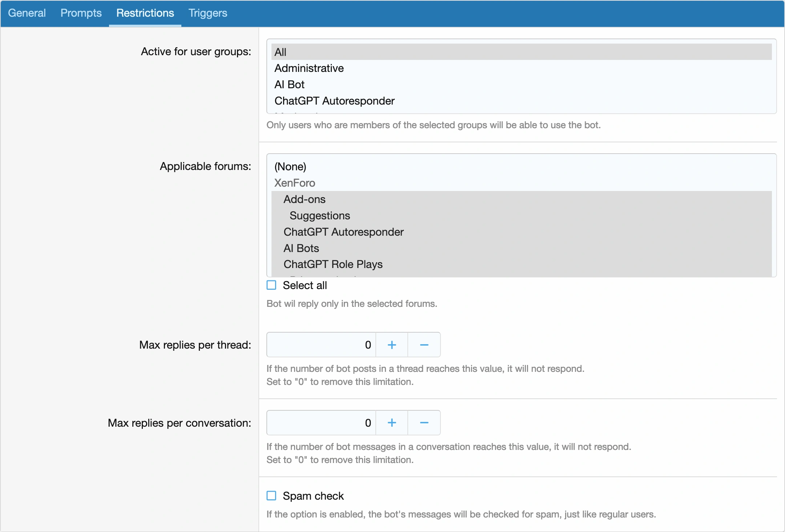Viewport: 785px width, 532px height.
Task: Click Max replies per thread input field
Action: click(321, 344)
